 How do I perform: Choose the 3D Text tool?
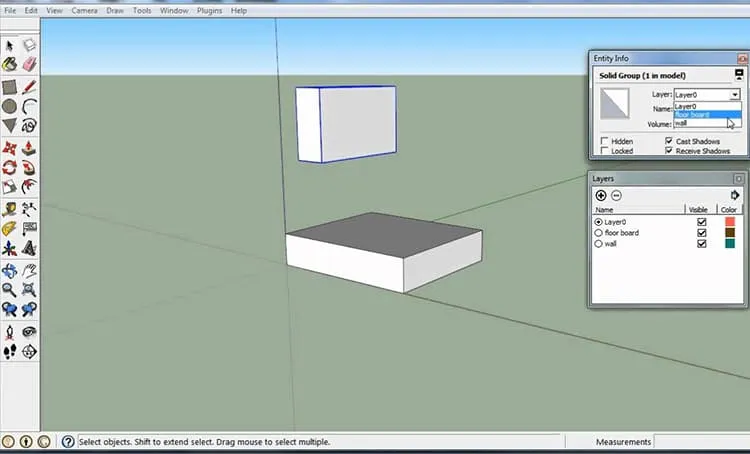(x=29, y=248)
